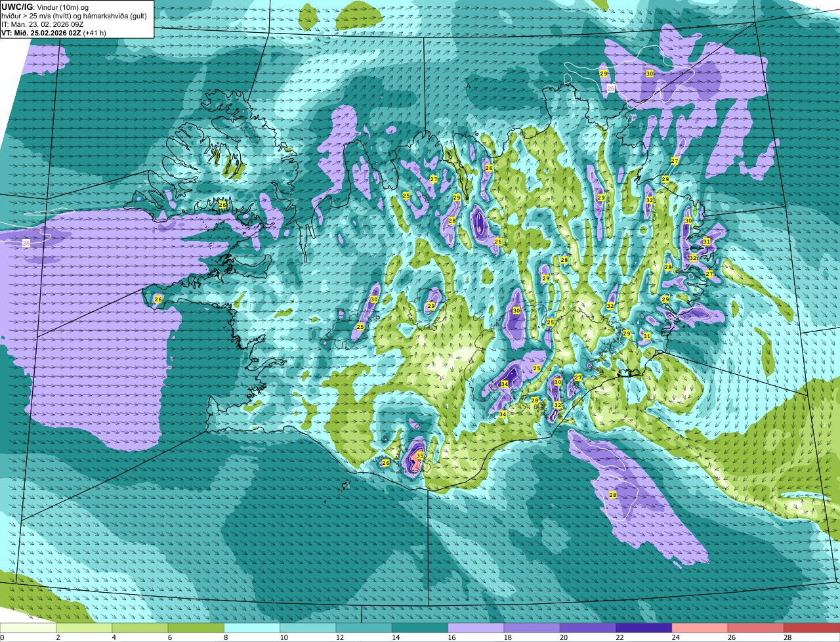Select the legend scale value "6"
Image resolution: width=840 pixels, height=642 pixels.
point(169,637)
